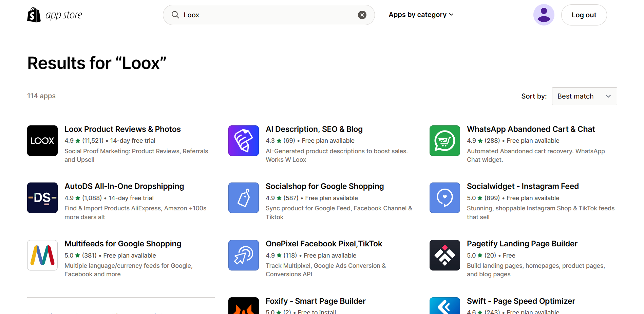
Task: Click Socialwidget rating 5.0 (899) text
Action: (513, 198)
